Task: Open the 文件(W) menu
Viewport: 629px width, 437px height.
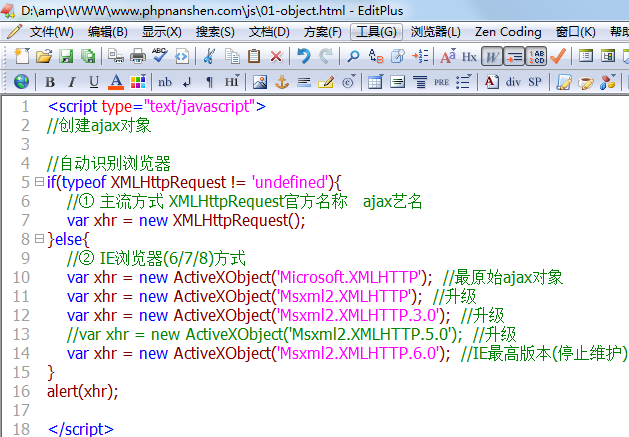Action: (51, 32)
